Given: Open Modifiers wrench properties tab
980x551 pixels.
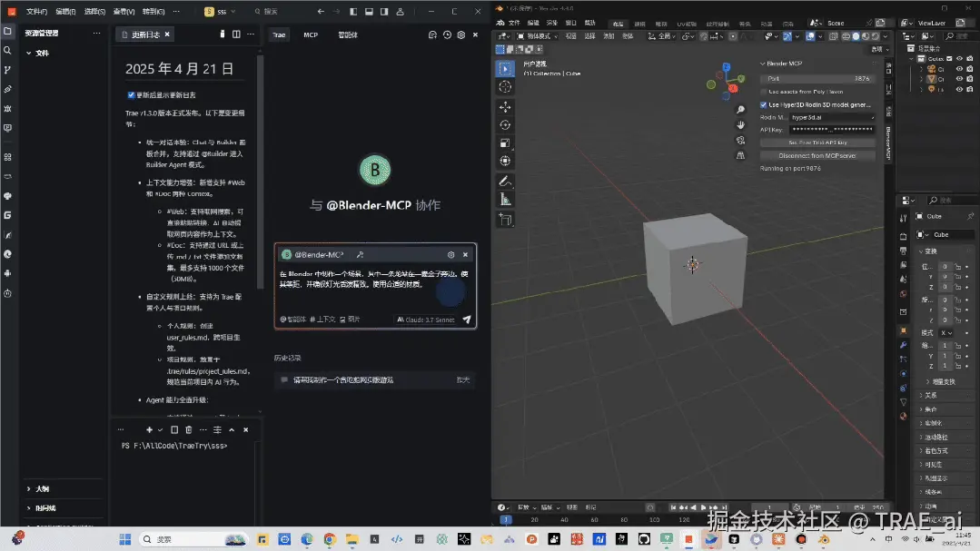Looking at the screenshot, I should (x=903, y=345).
